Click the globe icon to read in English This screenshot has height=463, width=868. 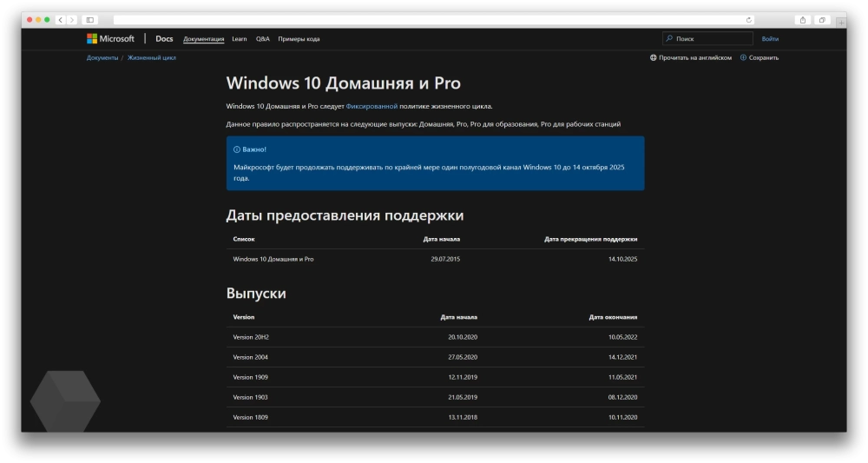(654, 58)
